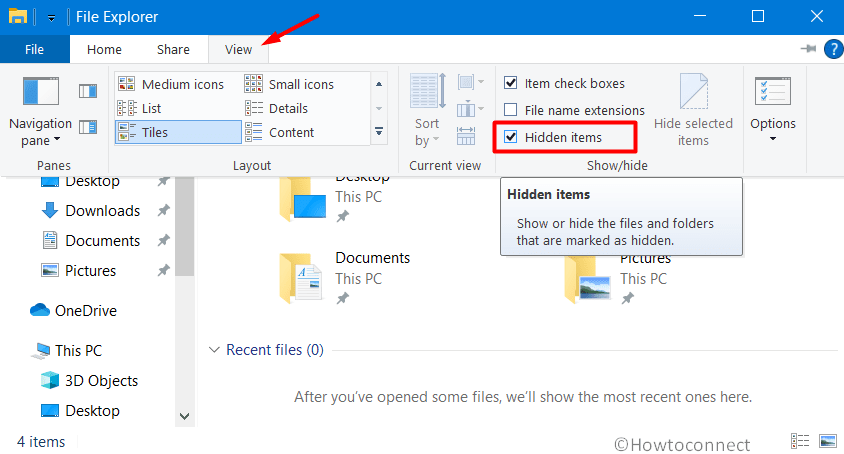Viewport: 844px width, 454px height.
Task: Open the Add columns dropdown icon
Action: 470,109
